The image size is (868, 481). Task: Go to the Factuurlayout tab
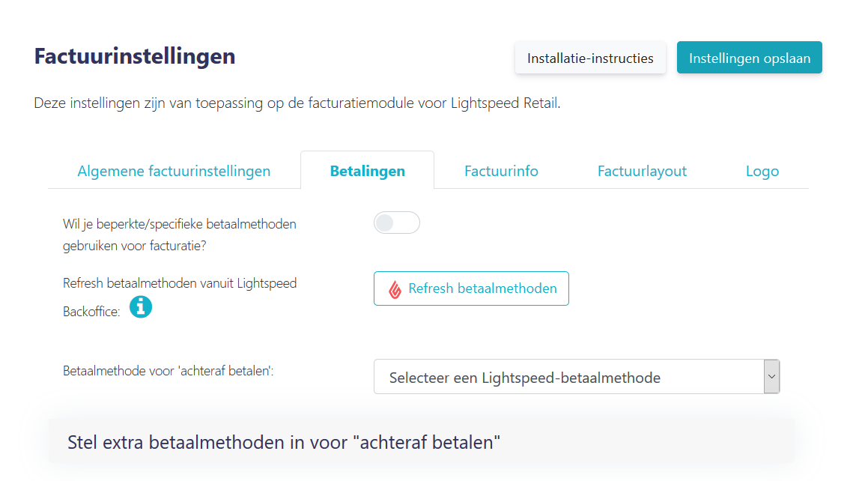point(642,171)
